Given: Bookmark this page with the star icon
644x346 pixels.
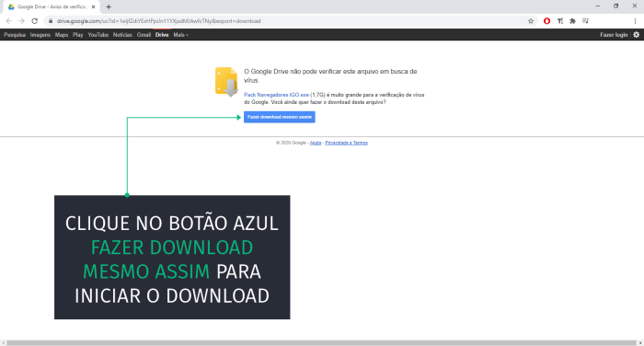Looking at the screenshot, I should pos(531,21).
